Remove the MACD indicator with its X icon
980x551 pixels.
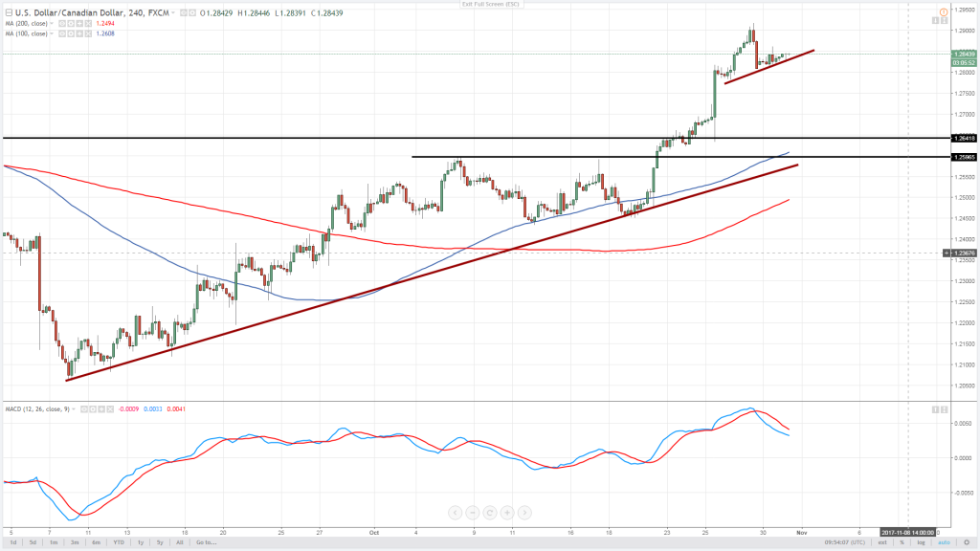pyautogui.click(x=110, y=409)
